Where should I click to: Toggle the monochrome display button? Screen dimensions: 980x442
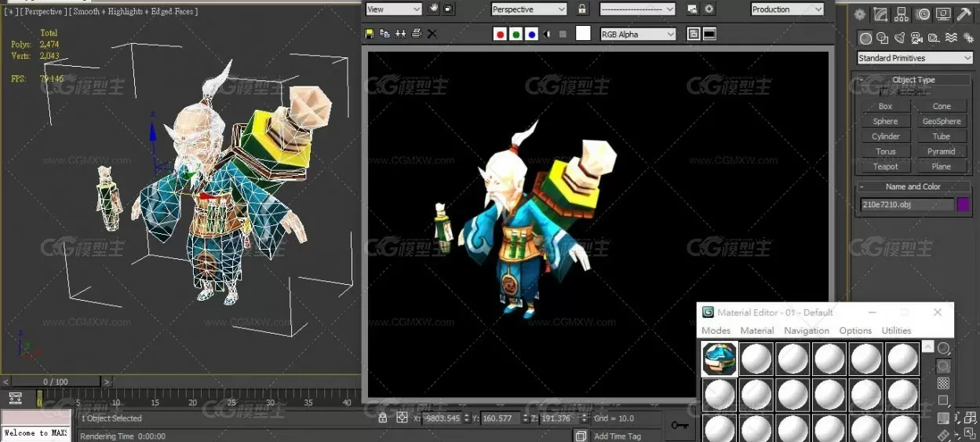pos(563,34)
